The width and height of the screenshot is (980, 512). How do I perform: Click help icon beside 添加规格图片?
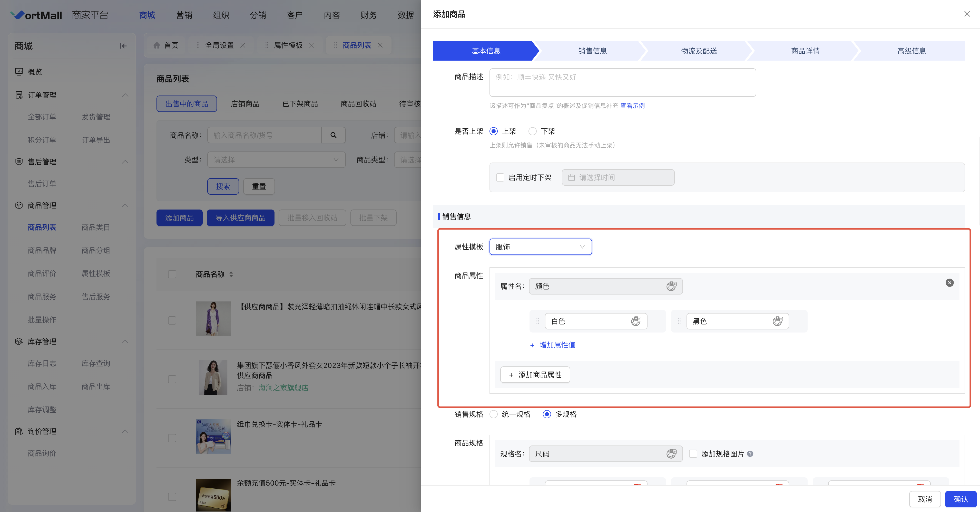(x=750, y=453)
